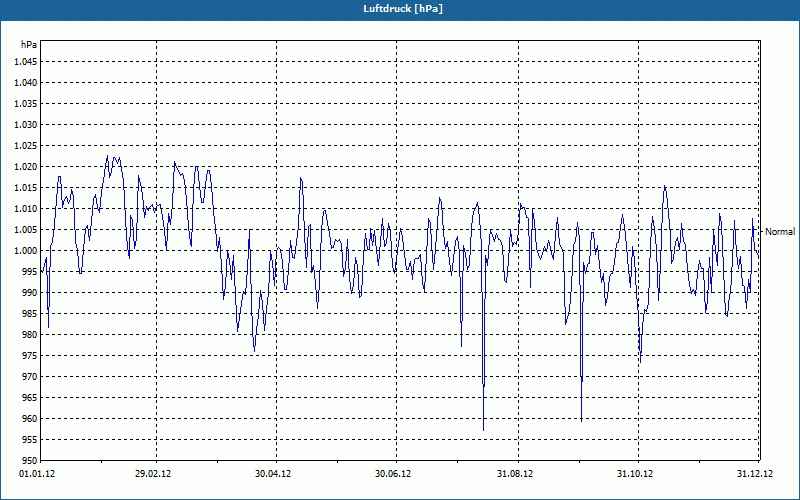The height and width of the screenshot is (500, 800).
Task: Click the 31.08.12 date label
Action: point(515,474)
